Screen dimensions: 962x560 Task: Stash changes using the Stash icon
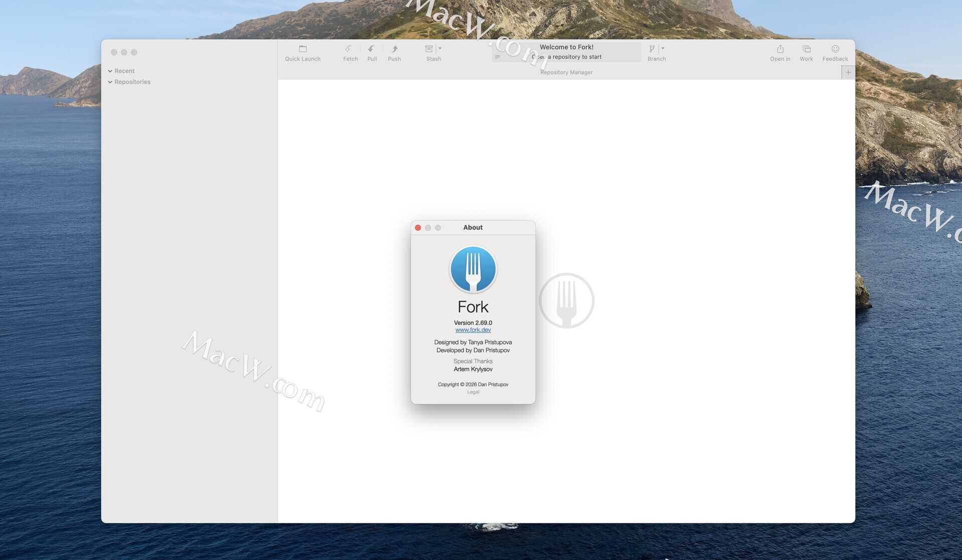tap(429, 49)
